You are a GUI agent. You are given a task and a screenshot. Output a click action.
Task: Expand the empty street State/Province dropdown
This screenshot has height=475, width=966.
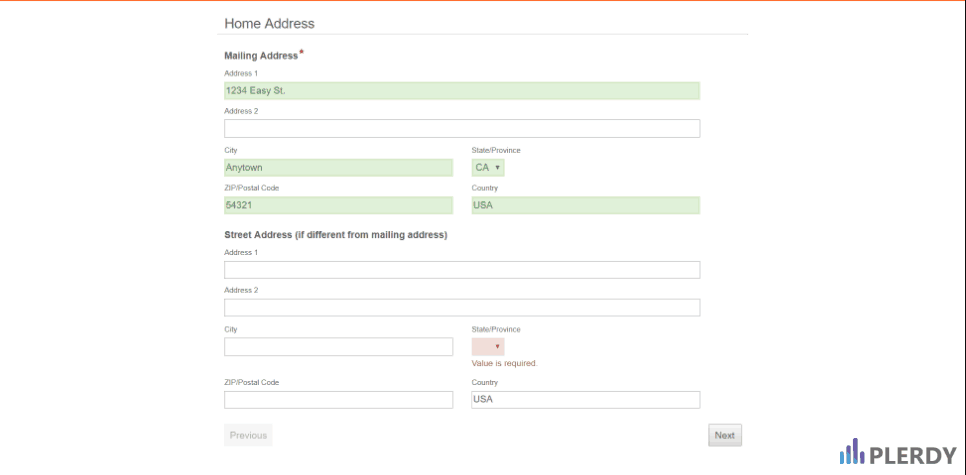point(488,346)
